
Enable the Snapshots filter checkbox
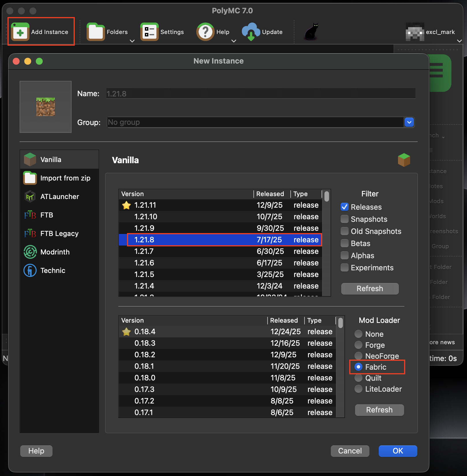[x=345, y=219]
